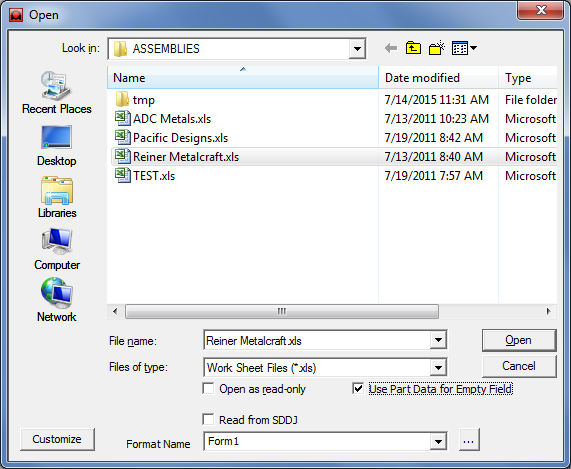Enable Open as read-only checkbox
The height and width of the screenshot is (469, 571).
(x=209, y=389)
